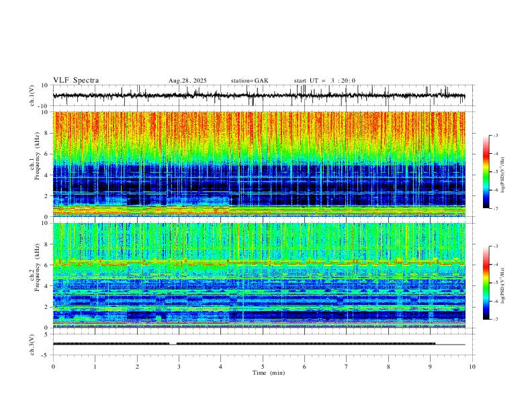
Task: Click inside the ch.2 spectrogram panel
Action: [x=259, y=275]
